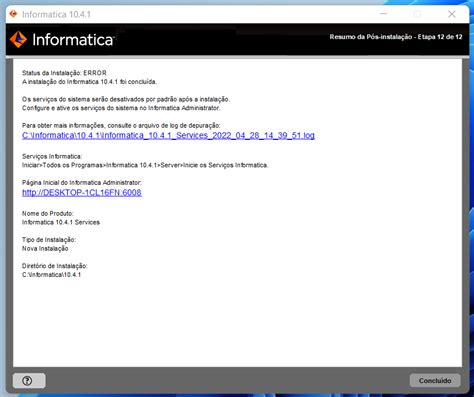Click the 'Informatica 10.4.1' window title text
This screenshot has width=474, height=397.
[56, 14]
